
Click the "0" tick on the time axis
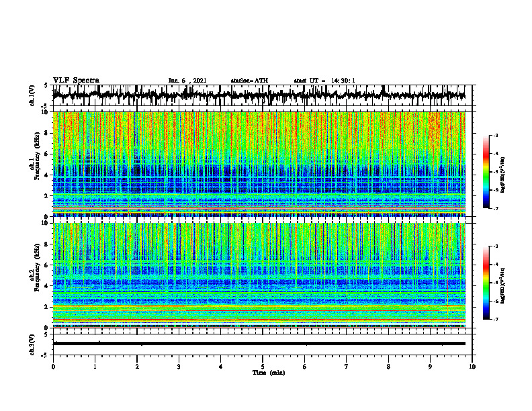[53, 367]
